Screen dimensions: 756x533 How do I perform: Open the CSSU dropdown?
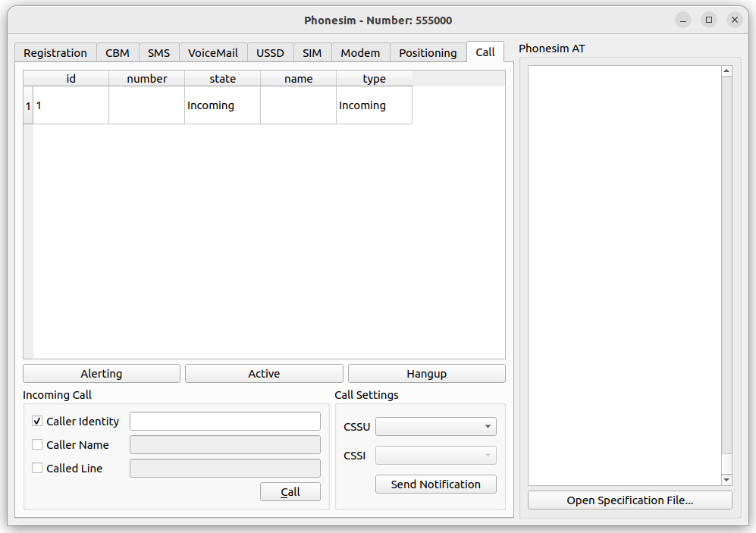[435, 426]
